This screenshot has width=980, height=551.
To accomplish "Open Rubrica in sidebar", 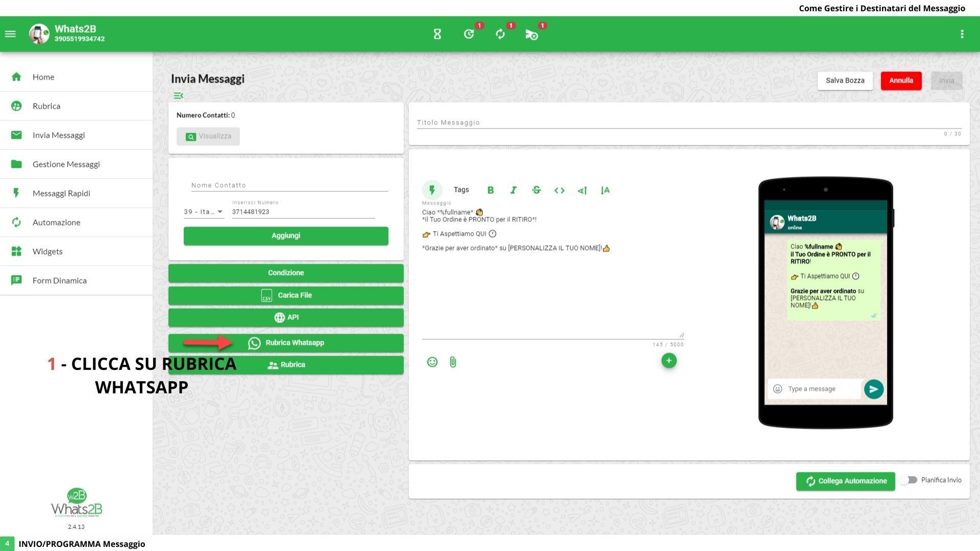I will click(x=77, y=106).
